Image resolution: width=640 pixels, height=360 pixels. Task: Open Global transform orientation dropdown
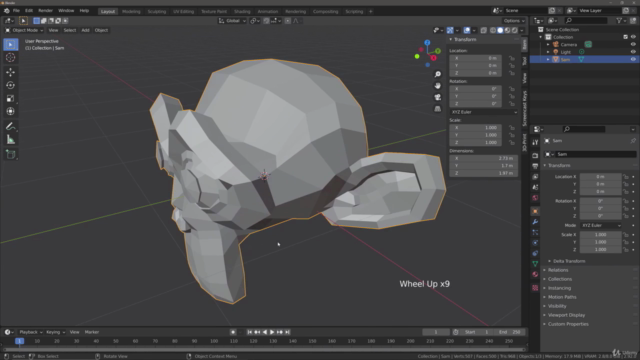232,21
